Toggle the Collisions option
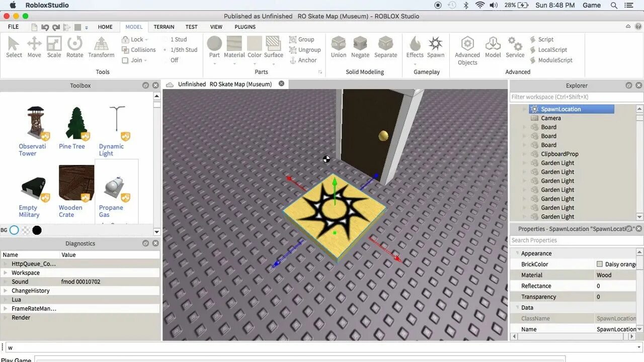This screenshot has width=644, height=362. tap(139, 50)
